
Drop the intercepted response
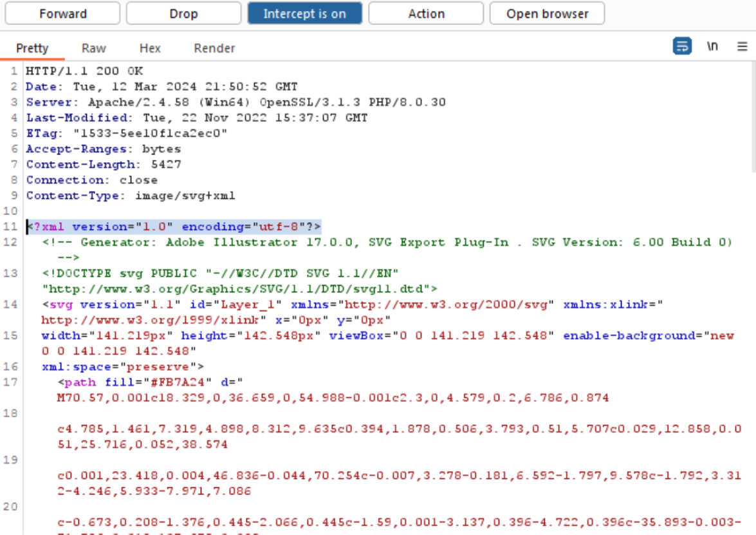click(x=183, y=14)
